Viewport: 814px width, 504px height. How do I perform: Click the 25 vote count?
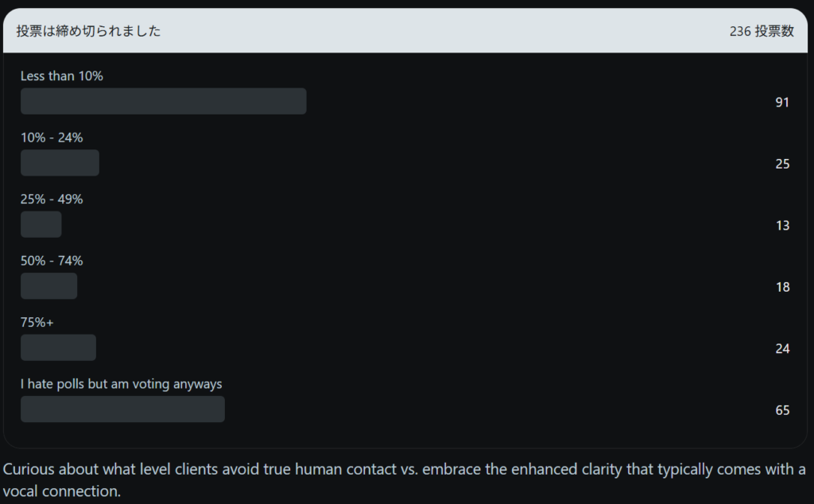(782, 164)
